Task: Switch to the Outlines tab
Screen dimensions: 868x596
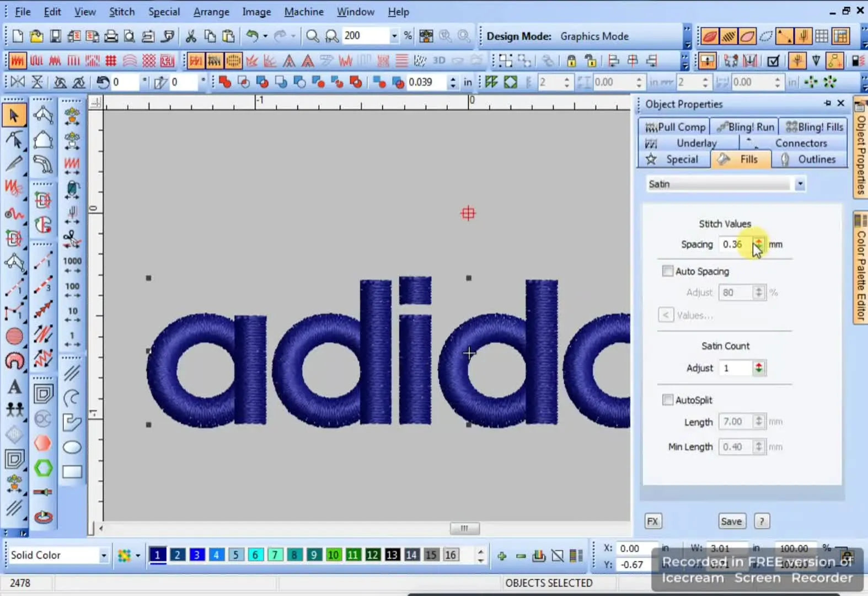Action: pyautogui.click(x=810, y=159)
